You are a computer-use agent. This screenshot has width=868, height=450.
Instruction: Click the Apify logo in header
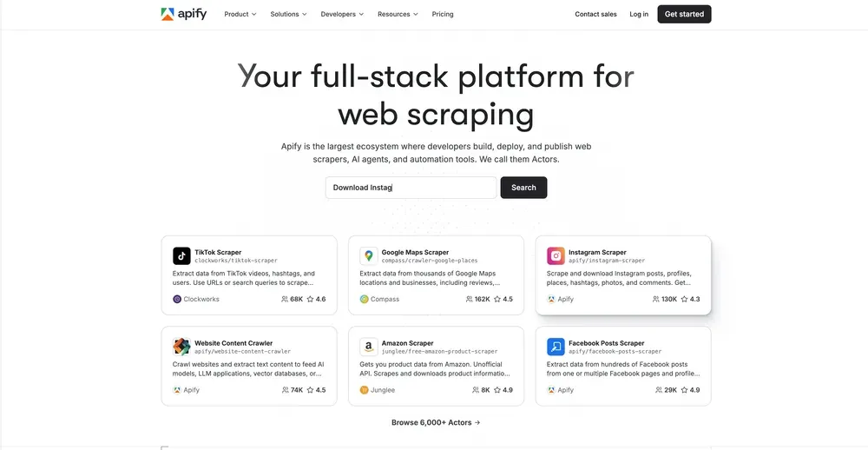click(x=184, y=15)
